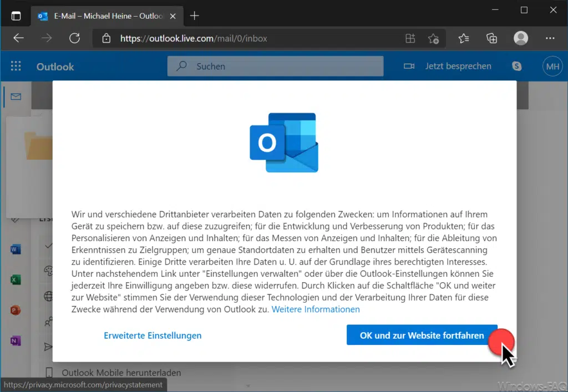Open Erweiterte Einstellungen
The width and height of the screenshot is (568, 392).
point(152,335)
